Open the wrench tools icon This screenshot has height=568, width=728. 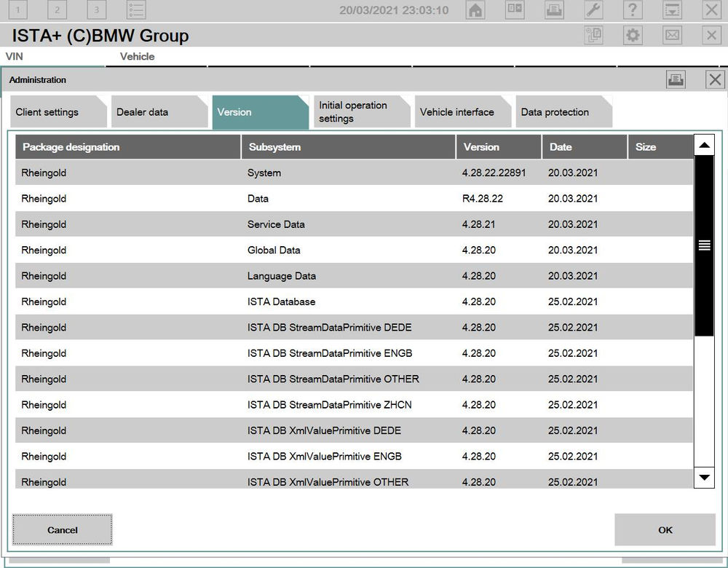click(593, 10)
